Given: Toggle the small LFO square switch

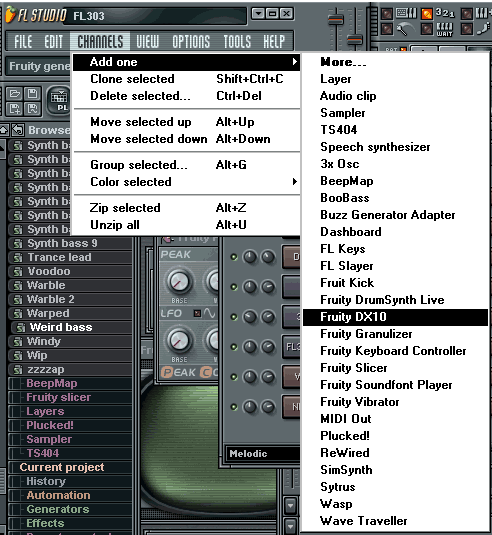Looking at the screenshot, I should tap(197, 313).
